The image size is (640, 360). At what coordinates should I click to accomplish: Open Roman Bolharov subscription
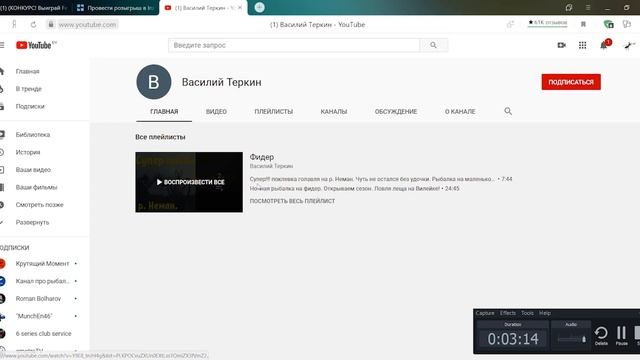coord(38,298)
